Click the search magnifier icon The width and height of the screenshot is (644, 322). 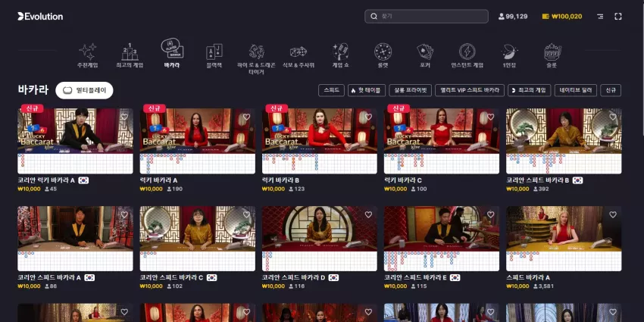(x=374, y=17)
